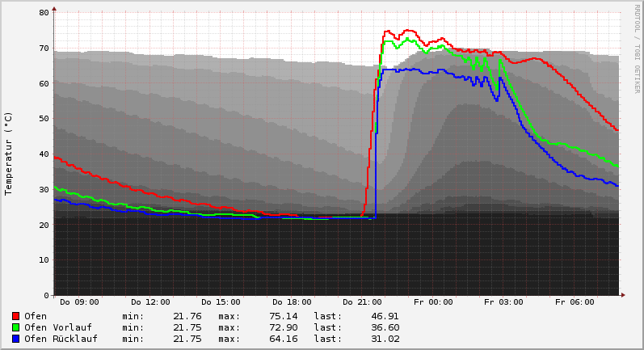This screenshot has width=644, height=350.
Task: Click the red arrow ending the time axis
Action: [622, 295]
